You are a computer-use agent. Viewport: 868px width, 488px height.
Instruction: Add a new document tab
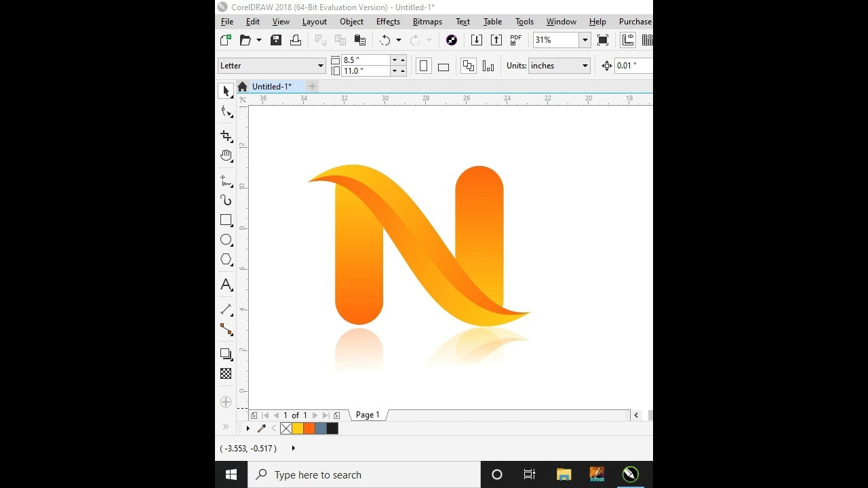(x=312, y=87)
